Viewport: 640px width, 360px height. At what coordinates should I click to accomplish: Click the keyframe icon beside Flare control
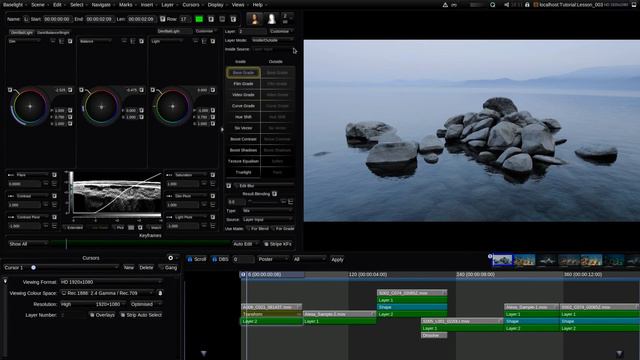tap(54, 175)
